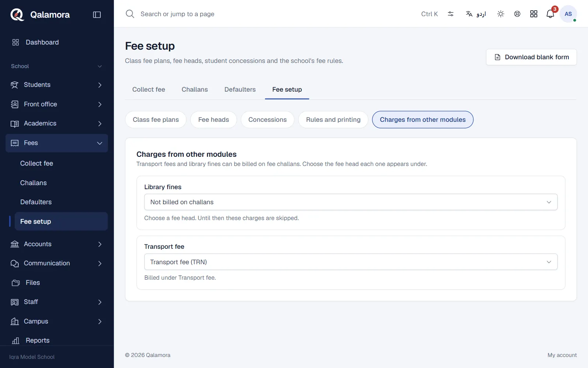Expand the Front office sidebar section
The image size is (588, 368).
point(57,104)
